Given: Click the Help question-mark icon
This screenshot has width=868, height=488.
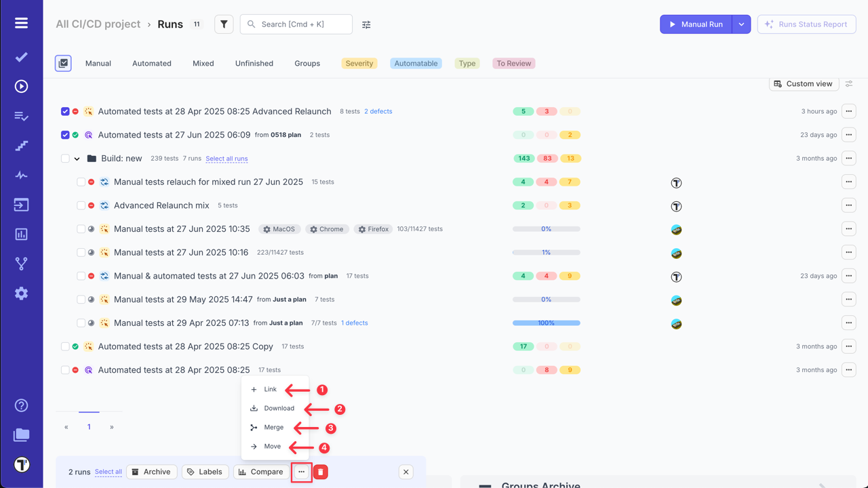Looking at the screenshot, I should (21, 405).
